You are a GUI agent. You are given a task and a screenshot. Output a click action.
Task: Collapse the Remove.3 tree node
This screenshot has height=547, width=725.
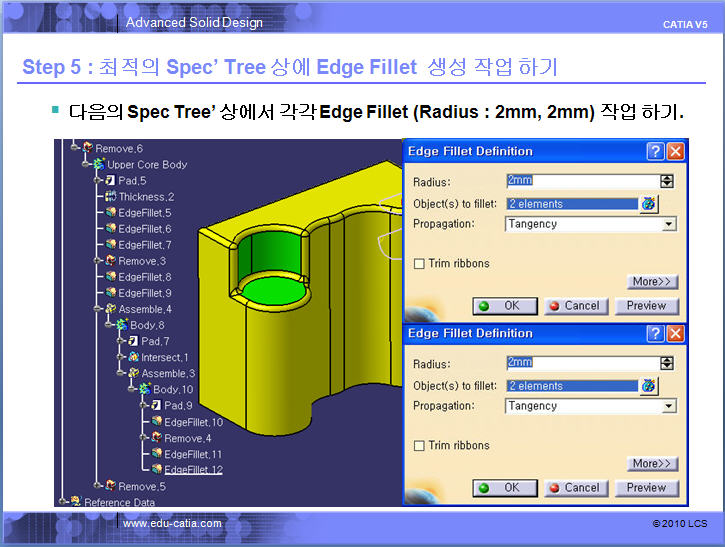97,261
